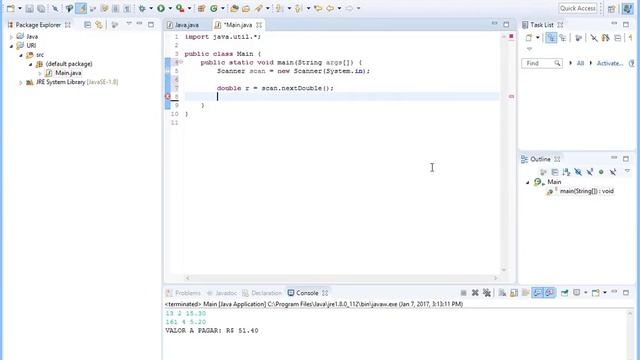Click the All working set link
The width and height of the screenshot is (640, 360).
point(580,63)
